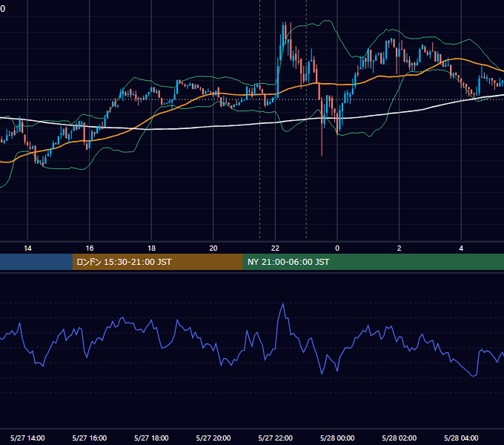Viewport: 504px width, 445px height.
Task: Click the 5/28 00:00 date label
Action: coord(337,438)
